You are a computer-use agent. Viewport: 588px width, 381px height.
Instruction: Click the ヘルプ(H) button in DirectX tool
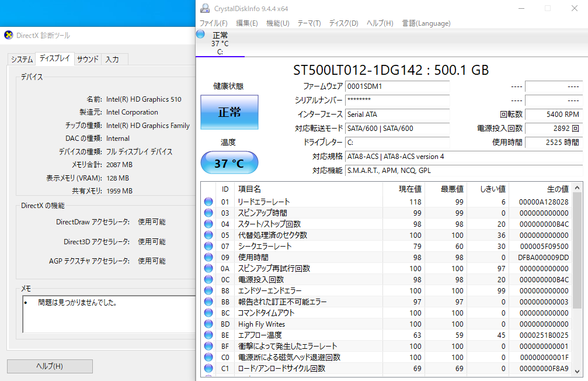coord(50,366)
